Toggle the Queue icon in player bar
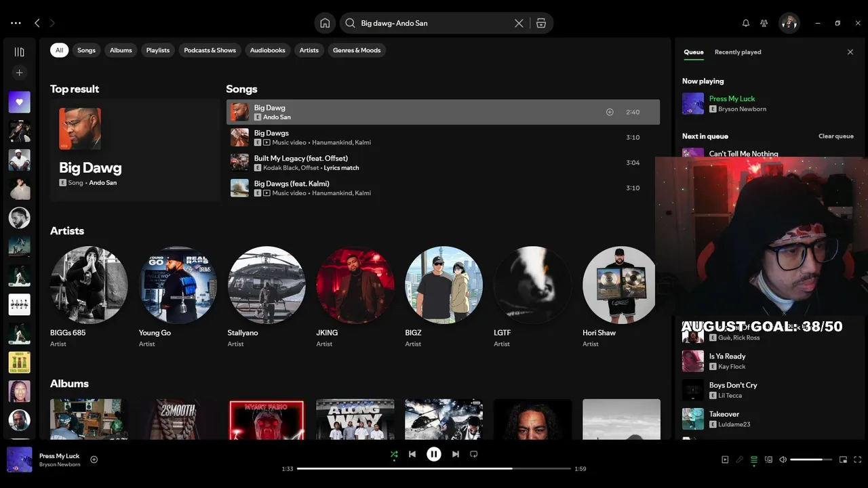The width and height of the screenshot is (868, 488). tap(754, 460)
